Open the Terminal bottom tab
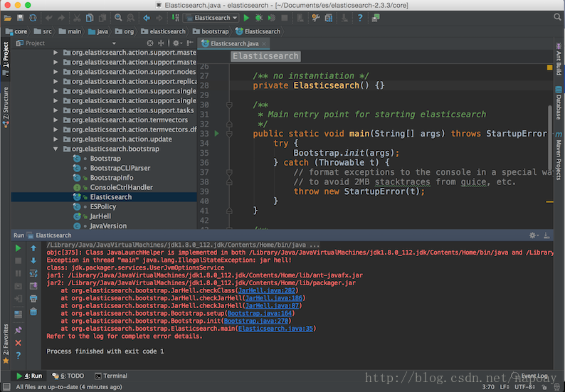This screenshot has height=392, width=565. [111, 376]
